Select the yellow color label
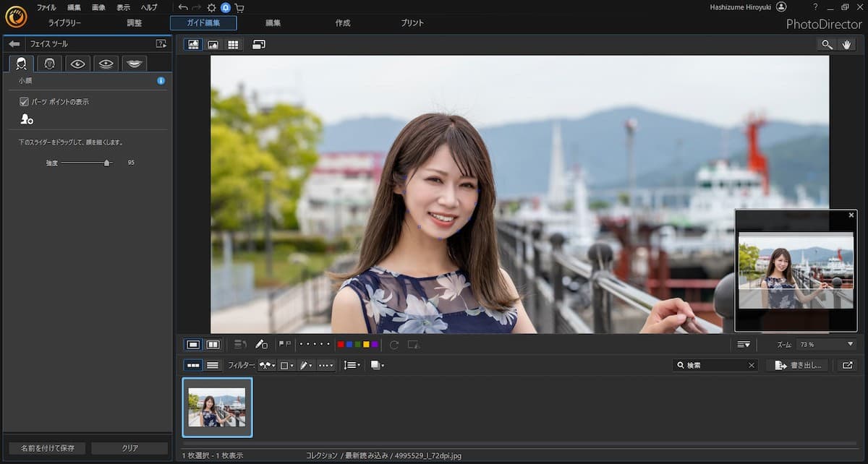 (x=366, y=345)
